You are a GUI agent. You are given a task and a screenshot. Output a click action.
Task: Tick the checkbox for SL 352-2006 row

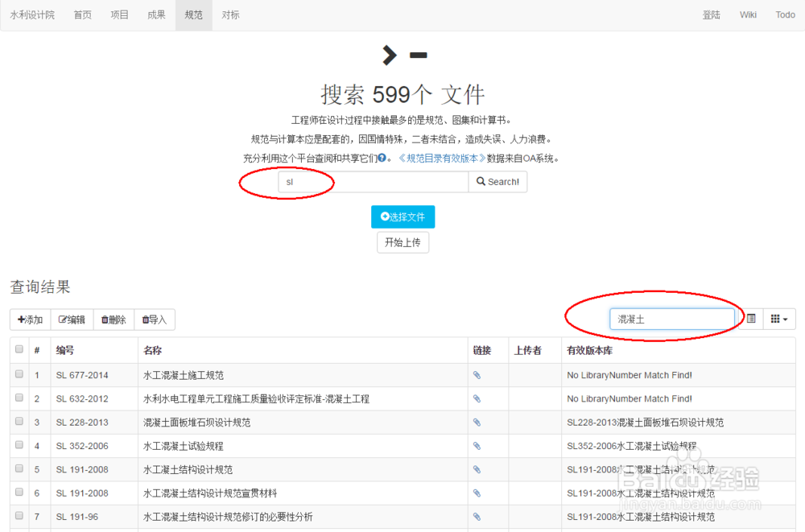(18, 445)
